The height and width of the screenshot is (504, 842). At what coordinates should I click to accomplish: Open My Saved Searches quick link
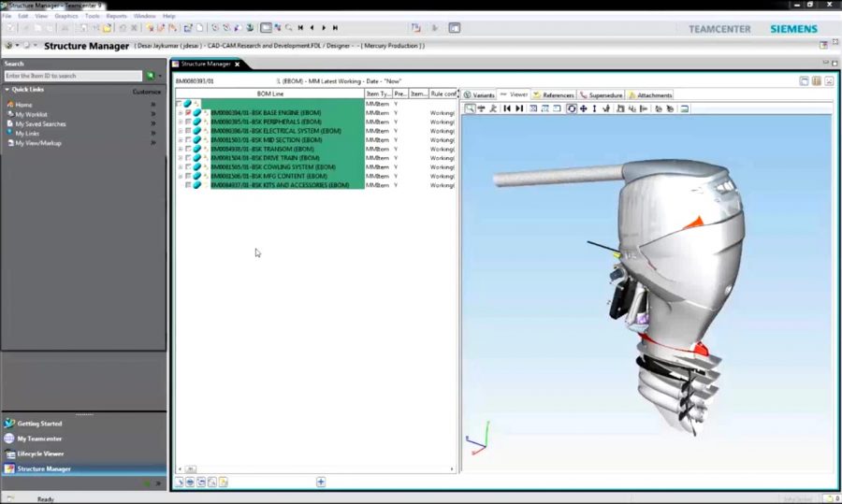pos(40,124)
